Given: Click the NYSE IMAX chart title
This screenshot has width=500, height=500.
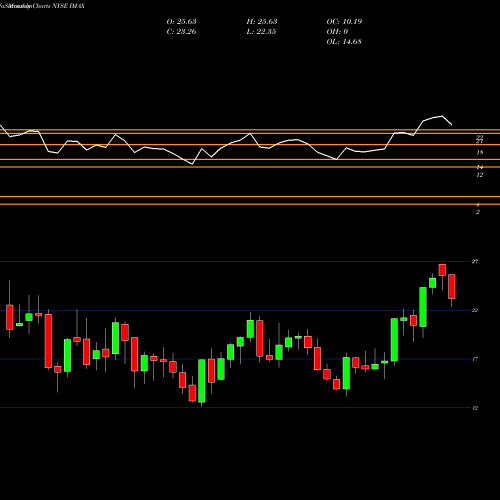Looking at the screenshot, I should coord(68,6).
